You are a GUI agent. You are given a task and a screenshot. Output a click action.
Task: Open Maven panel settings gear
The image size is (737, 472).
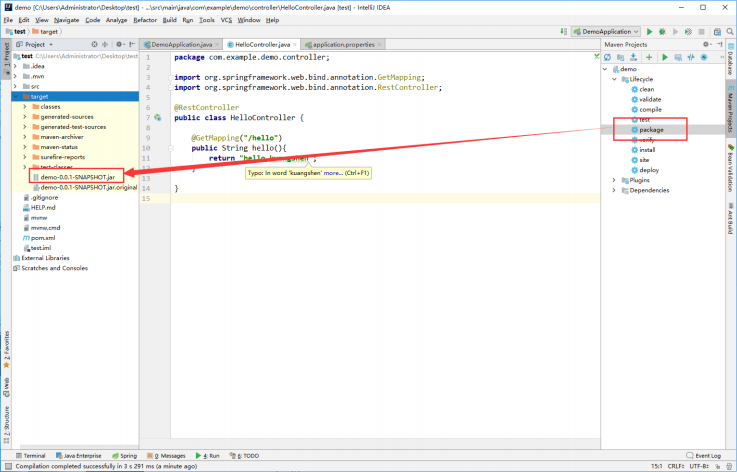(x=706, y=44)
